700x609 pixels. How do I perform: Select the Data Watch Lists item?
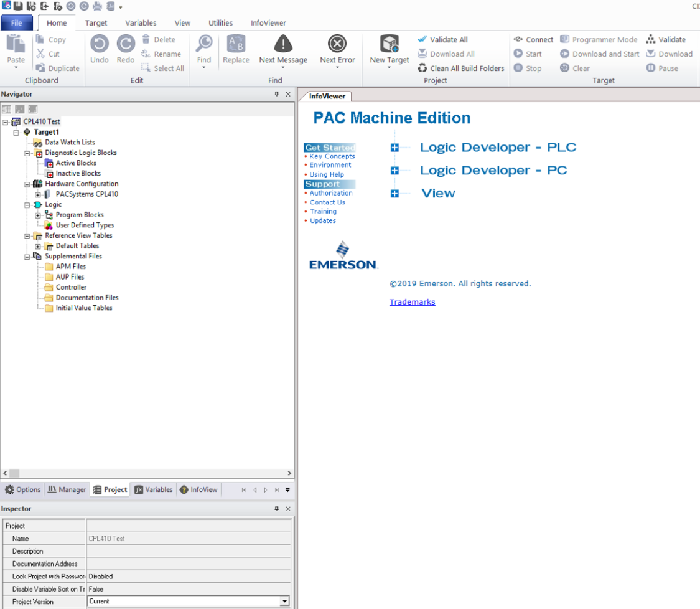pyautogui.click(x=70, y=143)
